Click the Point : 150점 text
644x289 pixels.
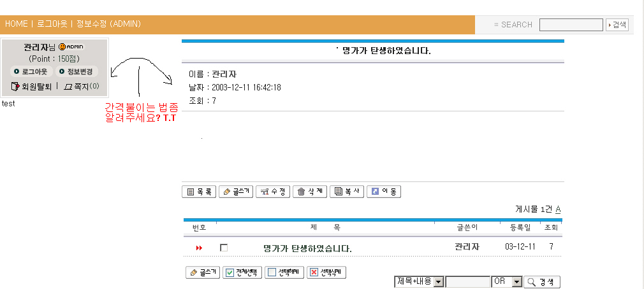pos(54,59)
